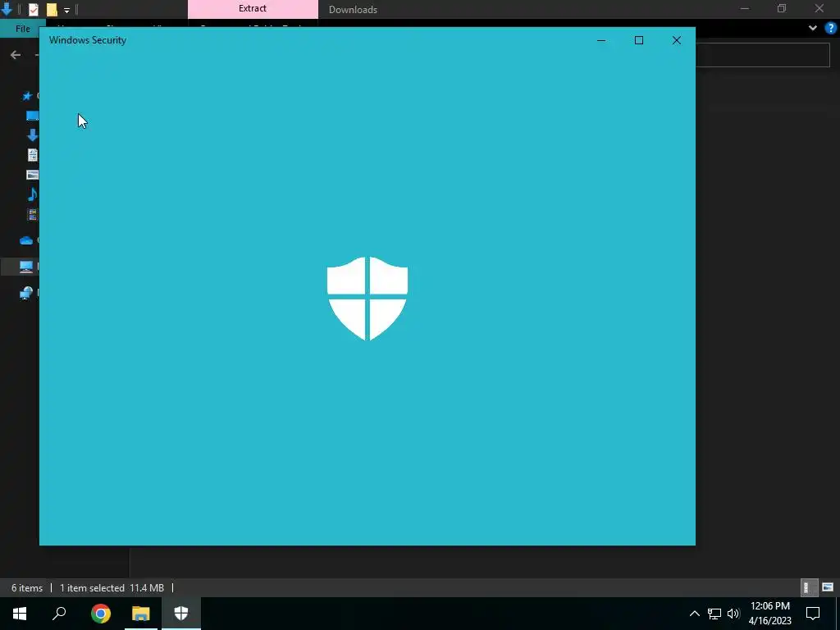Go back using the Explorer back arrow
The width and height of the screenshot is (840, 630).
point(16,55)
